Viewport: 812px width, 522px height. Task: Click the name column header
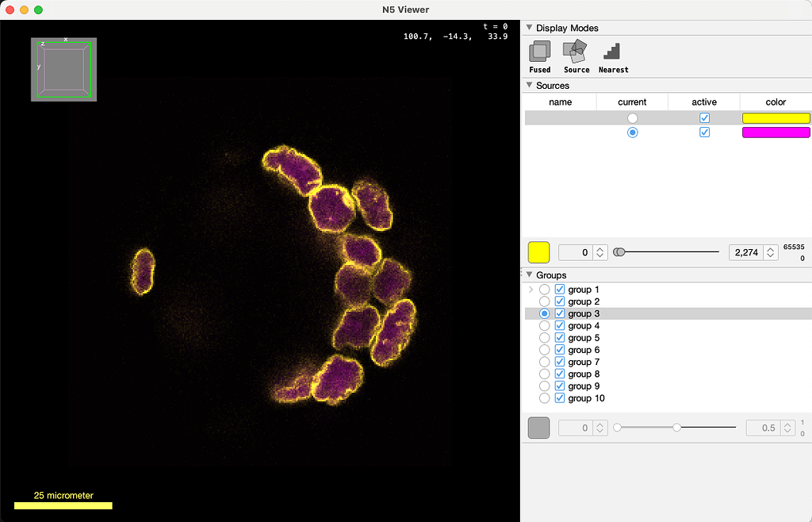(560, 102)
